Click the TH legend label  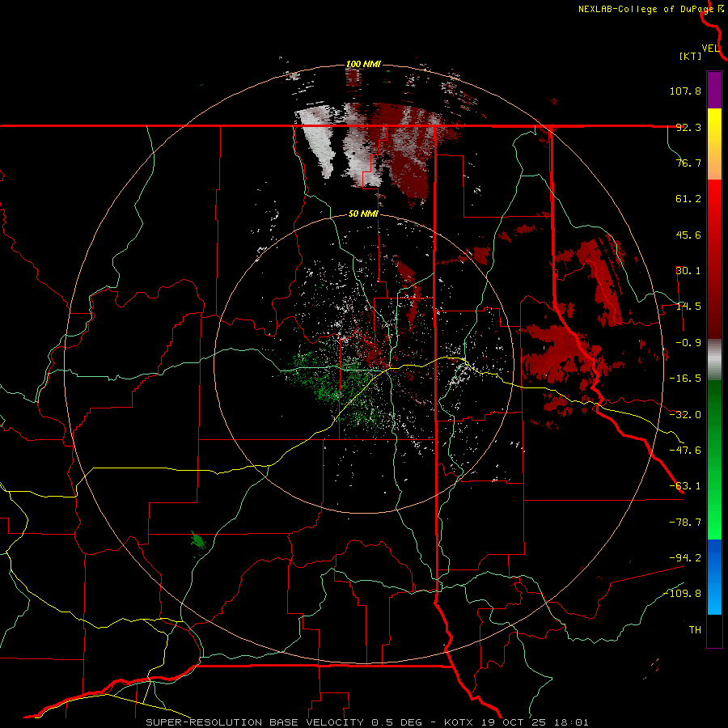695,630
